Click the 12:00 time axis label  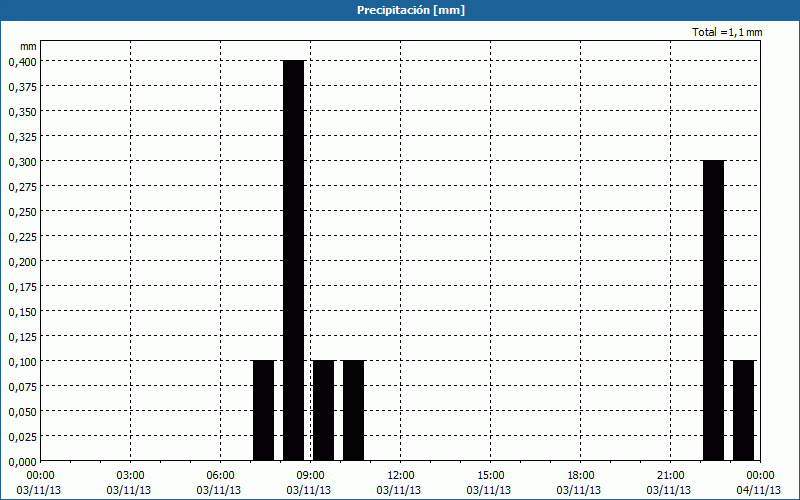[x=401, y=476]
